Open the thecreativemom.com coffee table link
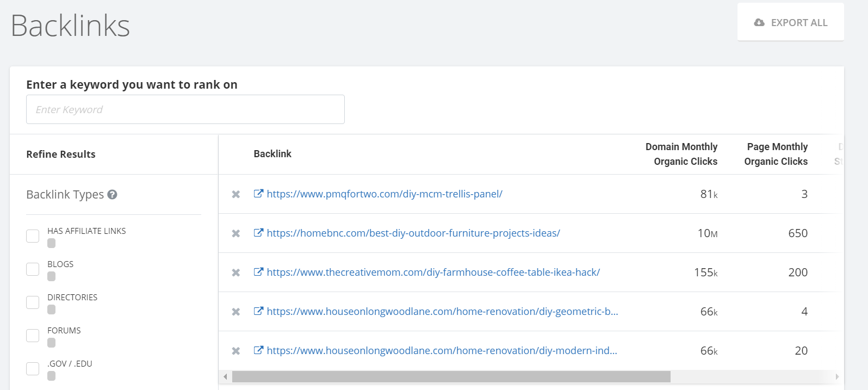 pos(433,273)
